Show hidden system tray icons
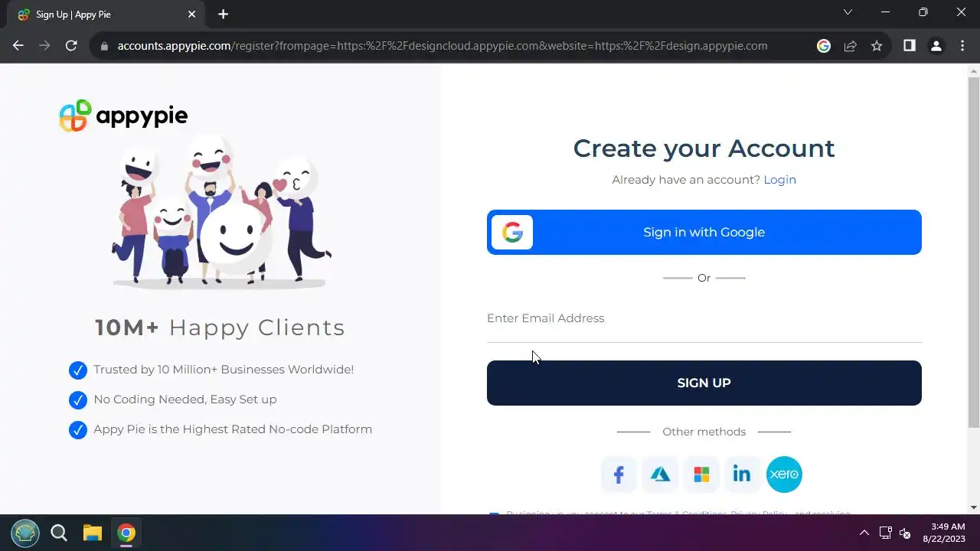This screenshot has height=551, width=980. (864, 533)
